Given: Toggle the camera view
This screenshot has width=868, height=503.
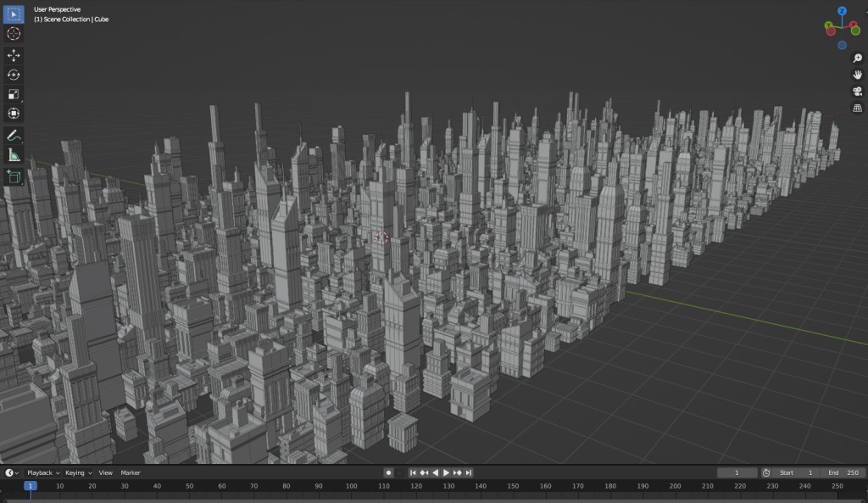Looking at the screenshot, I should 857,92.
